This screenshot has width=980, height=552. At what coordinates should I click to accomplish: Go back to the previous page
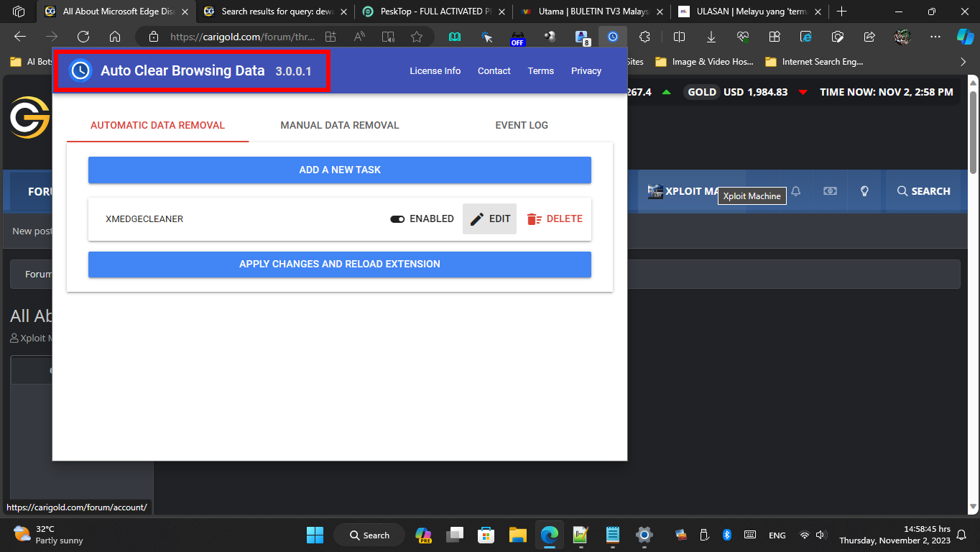20,37
